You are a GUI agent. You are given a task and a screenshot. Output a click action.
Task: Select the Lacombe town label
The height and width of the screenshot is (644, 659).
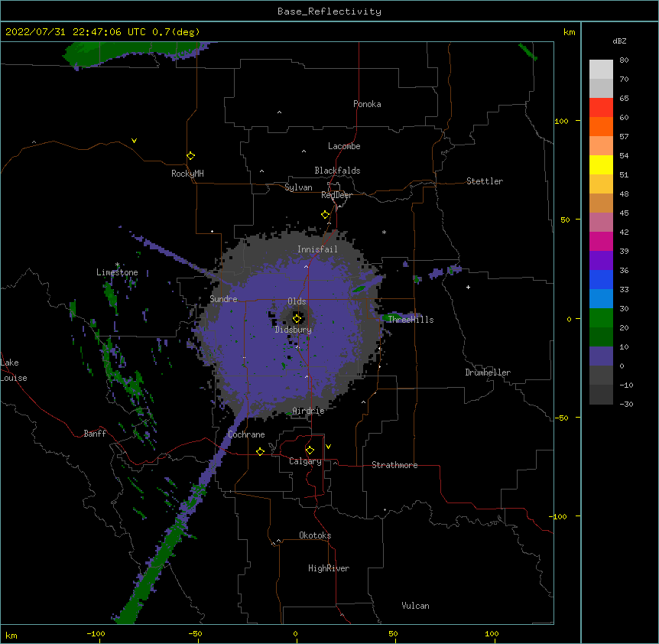[344, 146]
